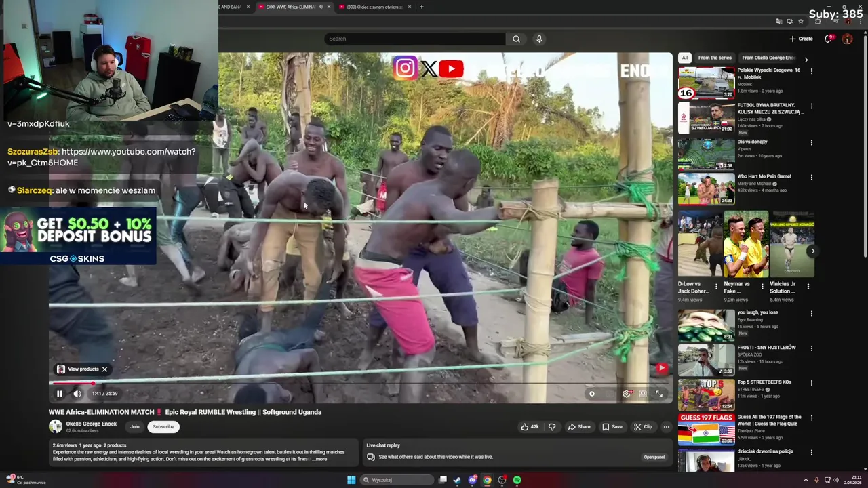Close the View products overlay
868x488 pixels.
pos(104,369)
